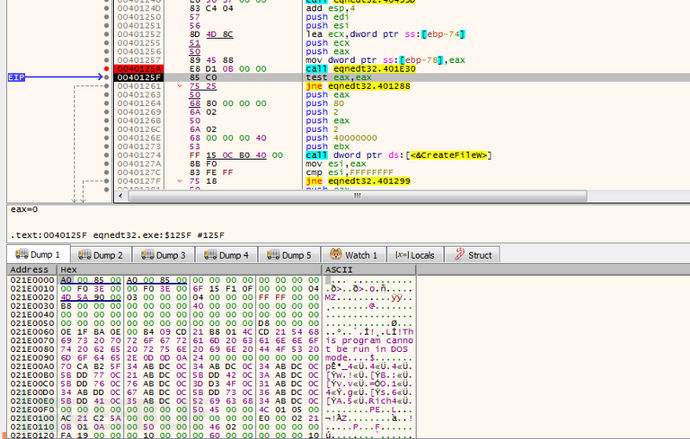
Task: Toggle breakpoint dot at address 00401274
Action: tap(106, 155)
